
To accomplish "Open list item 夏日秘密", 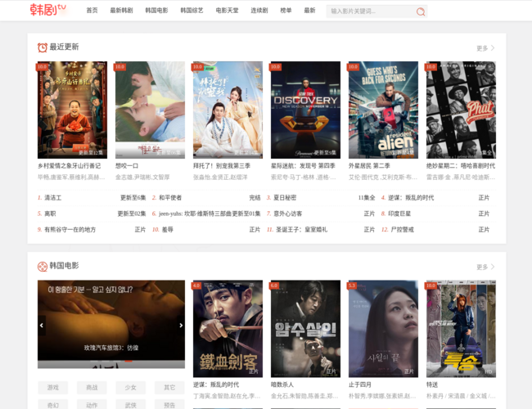I will 285,198.
